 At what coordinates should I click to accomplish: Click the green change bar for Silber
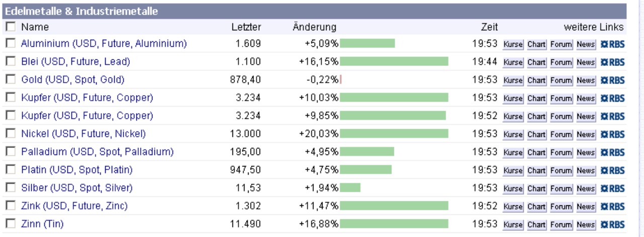350,188
